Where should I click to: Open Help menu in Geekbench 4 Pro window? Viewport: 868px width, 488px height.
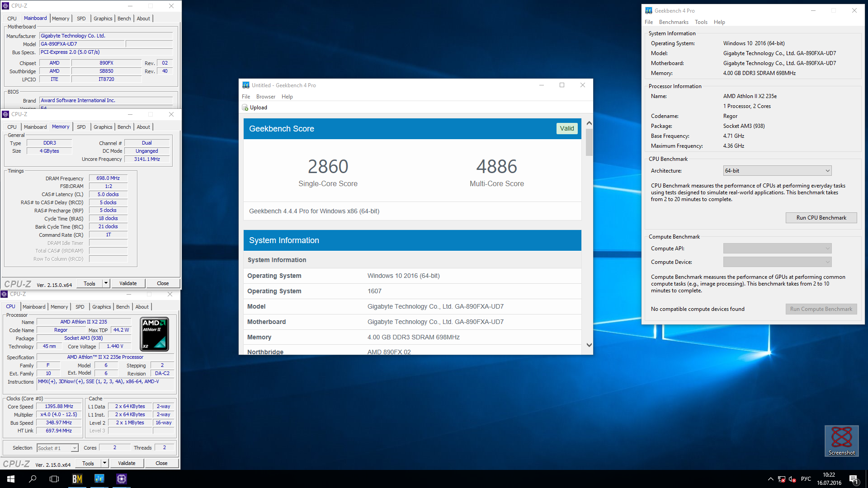[x=719, y=22]
